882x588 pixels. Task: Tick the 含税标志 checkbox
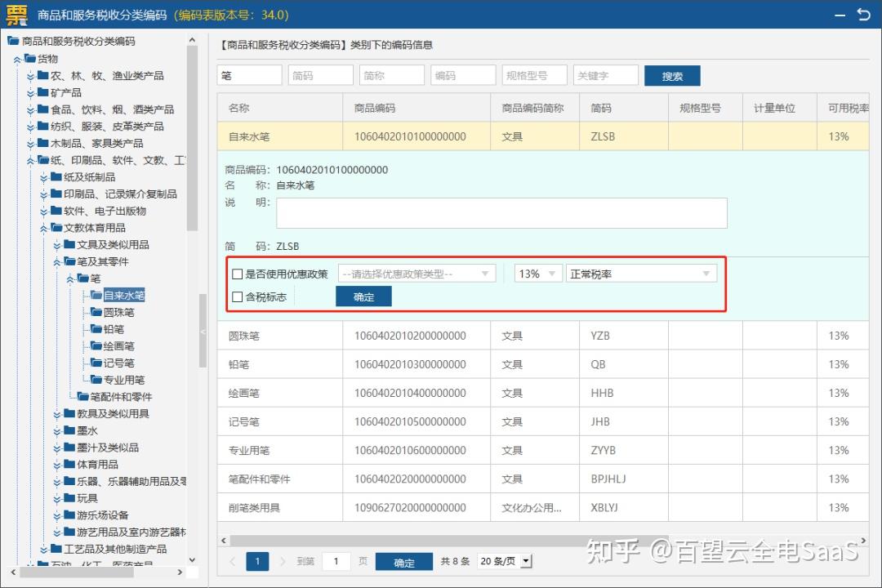coord(238,296)
